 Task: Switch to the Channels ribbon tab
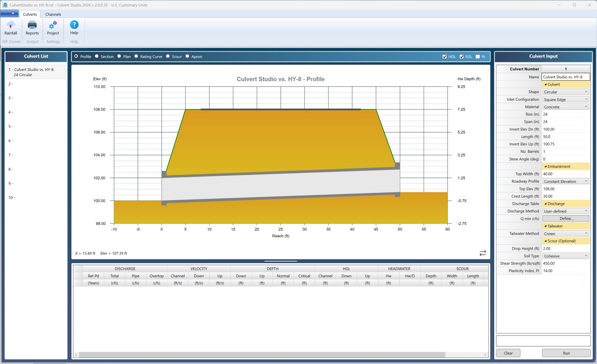53,14
